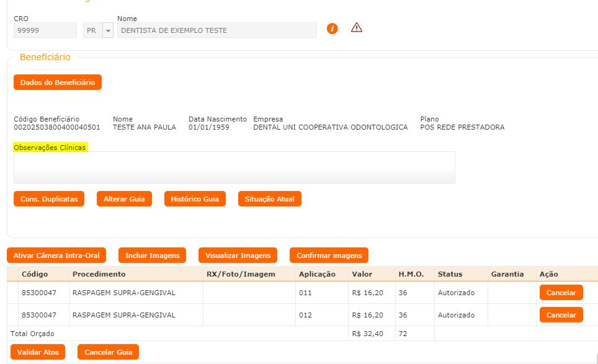Open the PR state dropdown arrow
Viewport: 598px width, 364px height.
coord(108,30)
